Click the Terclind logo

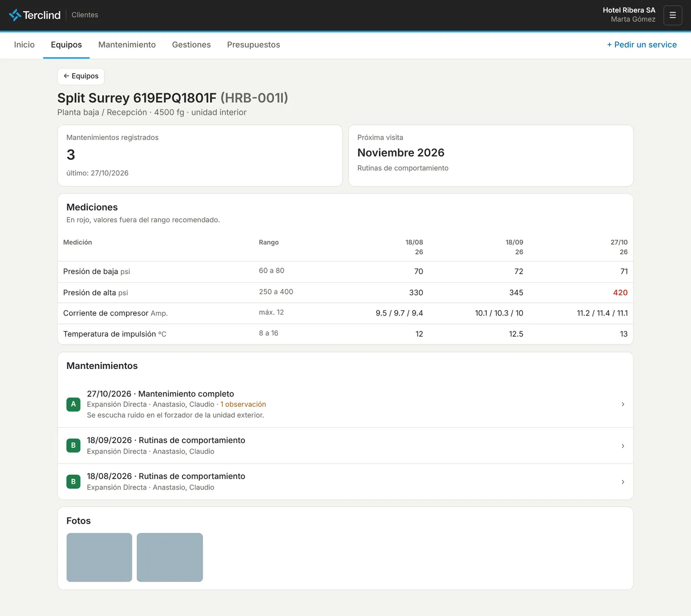(35, 15)
